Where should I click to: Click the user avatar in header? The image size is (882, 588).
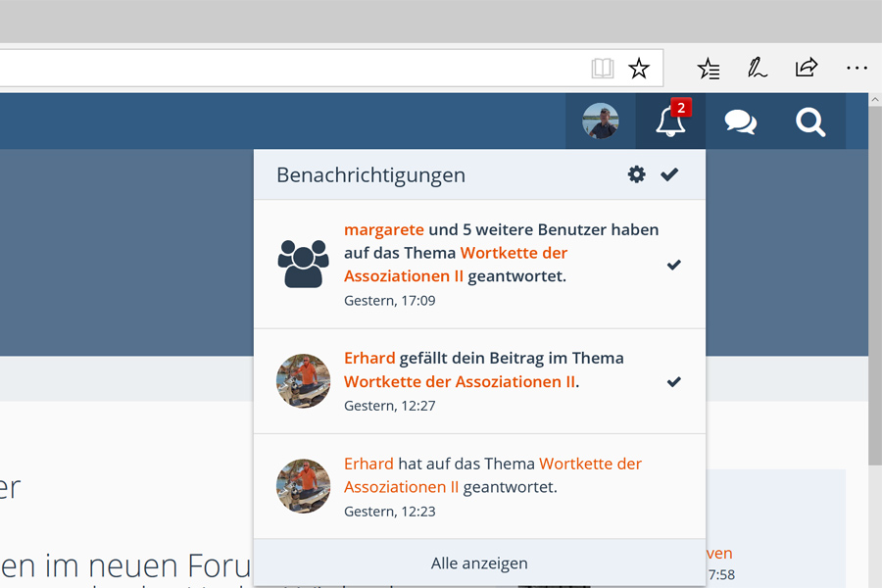(601, 122)
